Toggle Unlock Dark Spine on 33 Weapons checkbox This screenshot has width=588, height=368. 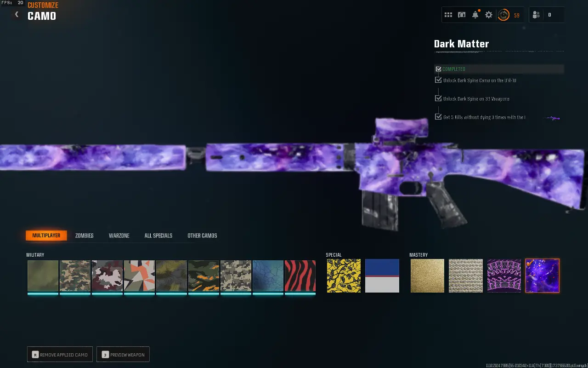pos(438,98)
